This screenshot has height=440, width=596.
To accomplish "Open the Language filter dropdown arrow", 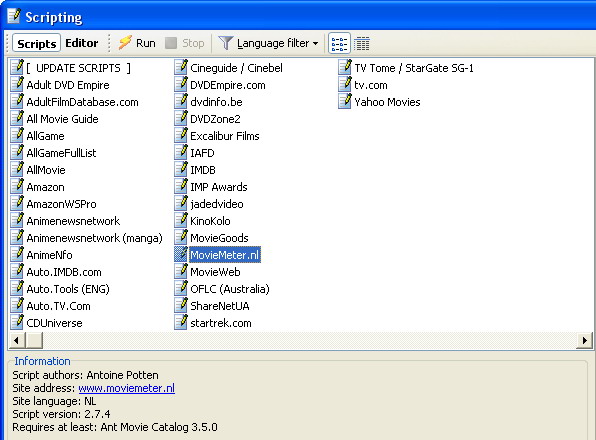I will (315, 43).
